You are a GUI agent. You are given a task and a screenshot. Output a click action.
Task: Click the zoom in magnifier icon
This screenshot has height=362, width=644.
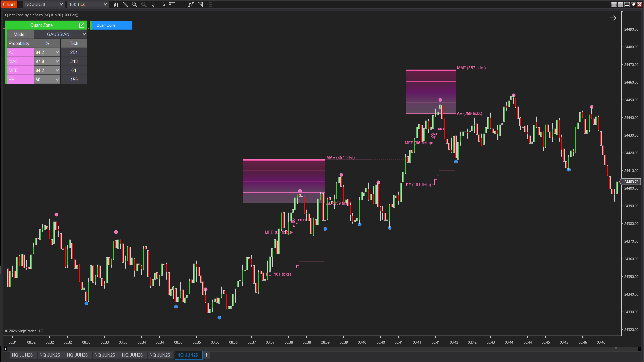point(135,5)
